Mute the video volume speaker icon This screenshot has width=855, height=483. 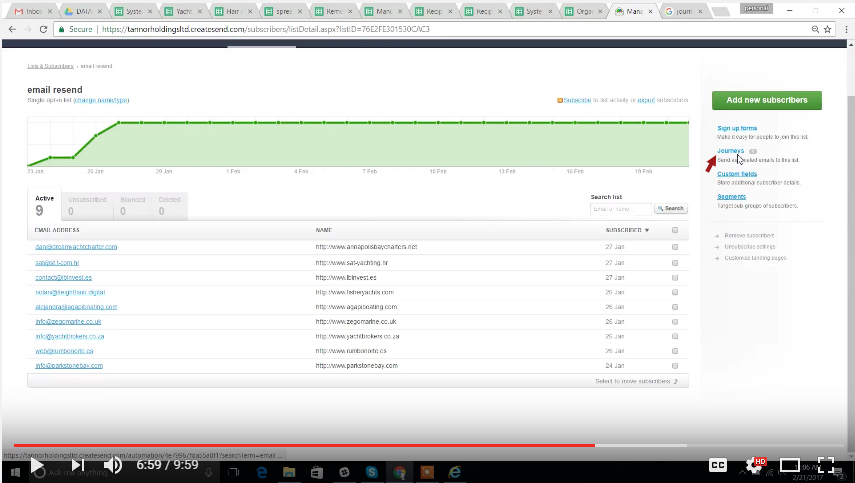(113, 465)
